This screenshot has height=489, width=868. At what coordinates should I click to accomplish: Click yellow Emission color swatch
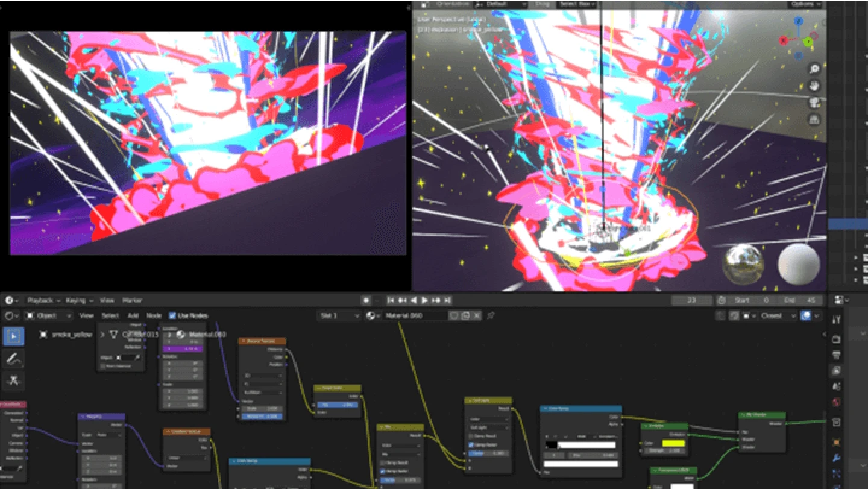point(673,443)
